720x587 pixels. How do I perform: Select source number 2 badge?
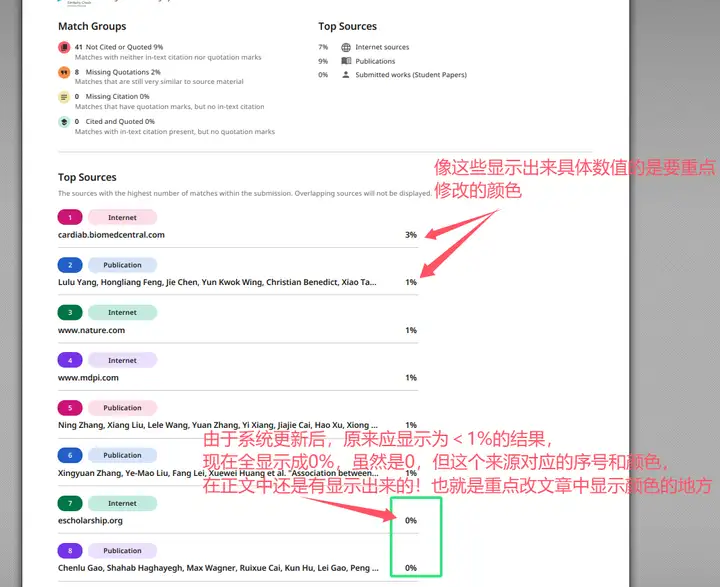(x=70, y=265)
